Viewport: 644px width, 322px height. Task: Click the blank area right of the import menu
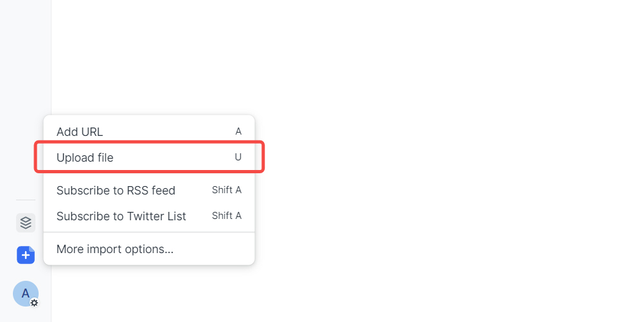click(x=419, y=193)
